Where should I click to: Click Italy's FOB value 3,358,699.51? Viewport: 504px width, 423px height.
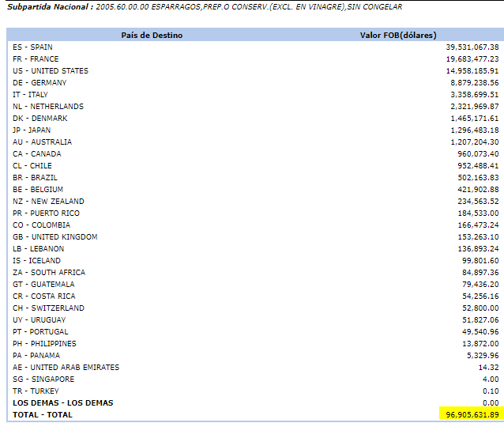pos(475,95)
